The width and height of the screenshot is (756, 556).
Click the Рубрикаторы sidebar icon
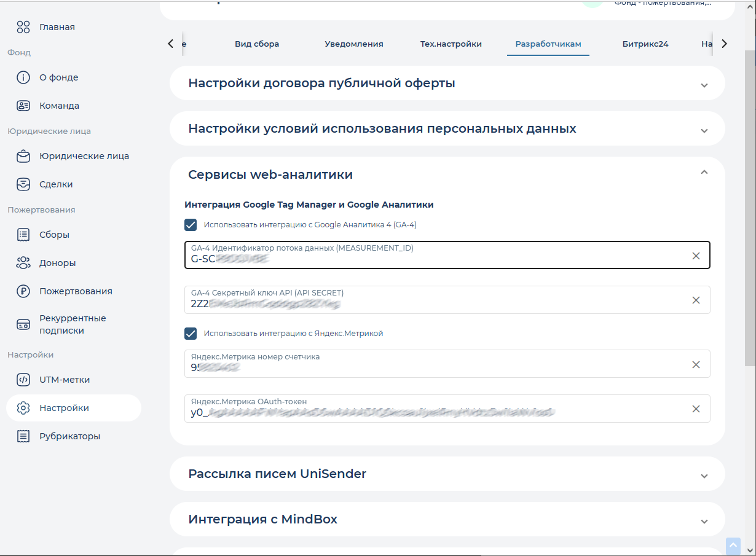click(x=23, y=436)
